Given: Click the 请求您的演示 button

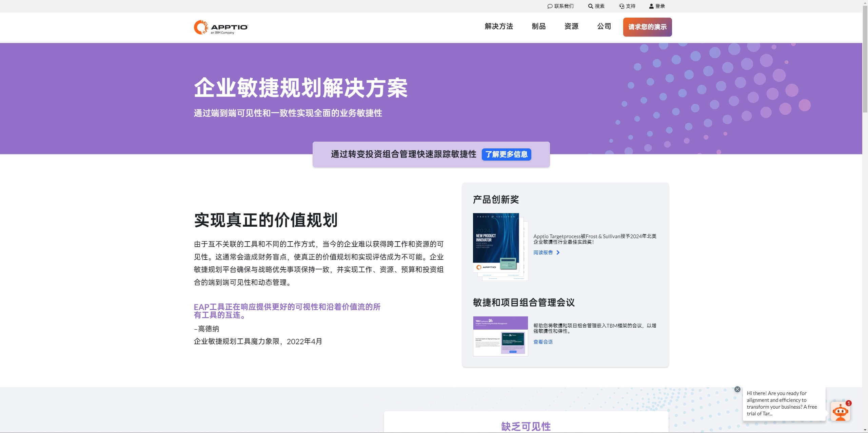Looking at the screenshot, I should (x=647, y=27).
